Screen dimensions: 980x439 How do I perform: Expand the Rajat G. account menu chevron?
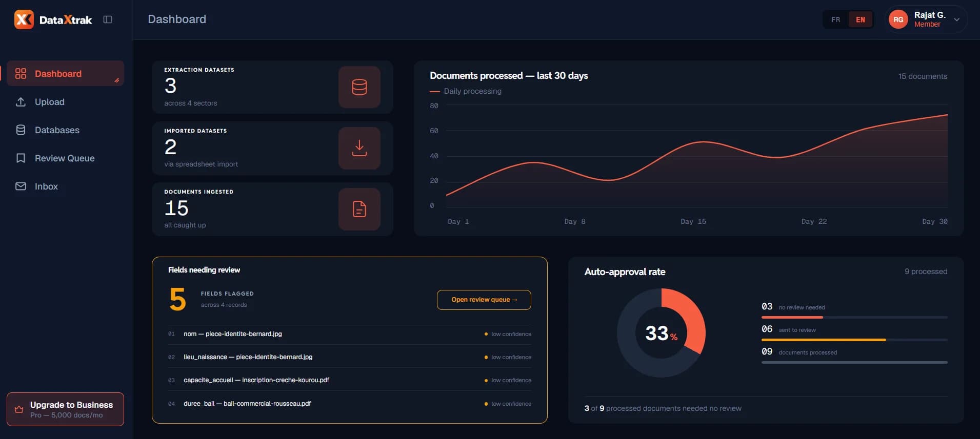pos(956,19)
